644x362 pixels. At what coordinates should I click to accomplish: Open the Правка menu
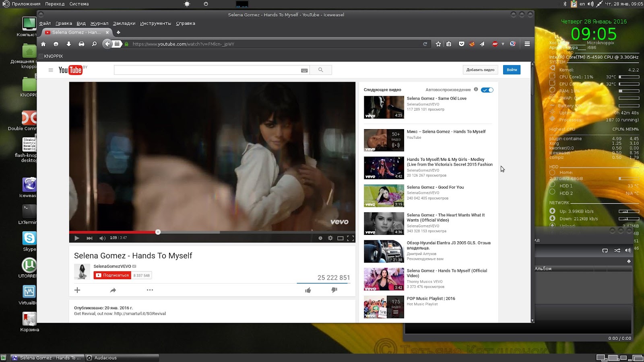pos(64,23)
